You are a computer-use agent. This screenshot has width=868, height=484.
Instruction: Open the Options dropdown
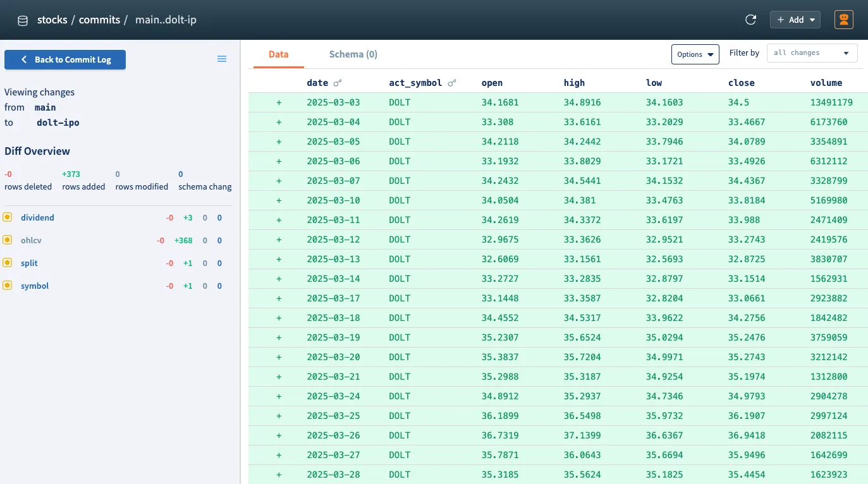(x=695, y=54)
